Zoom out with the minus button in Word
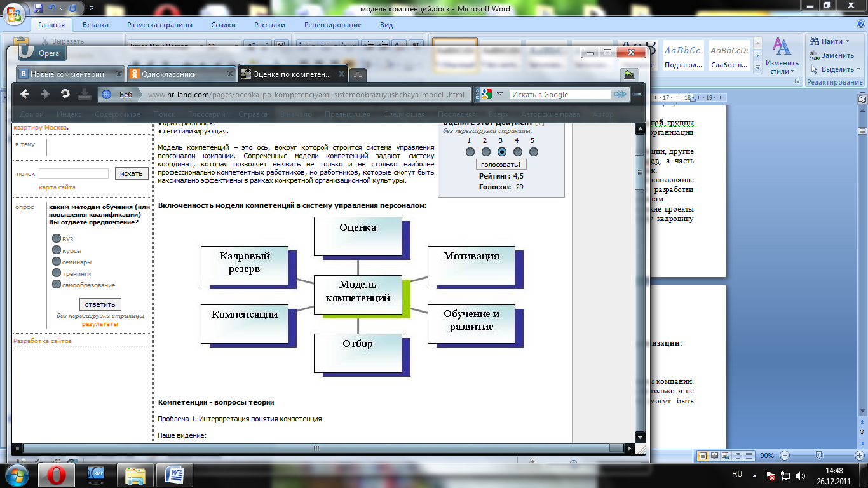 point(785,456)
